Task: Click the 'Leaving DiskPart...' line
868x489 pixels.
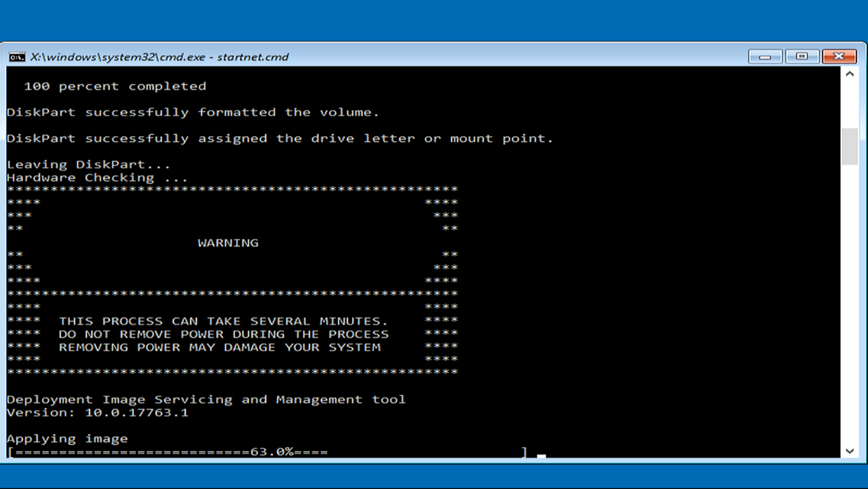Action: point(89,164)
